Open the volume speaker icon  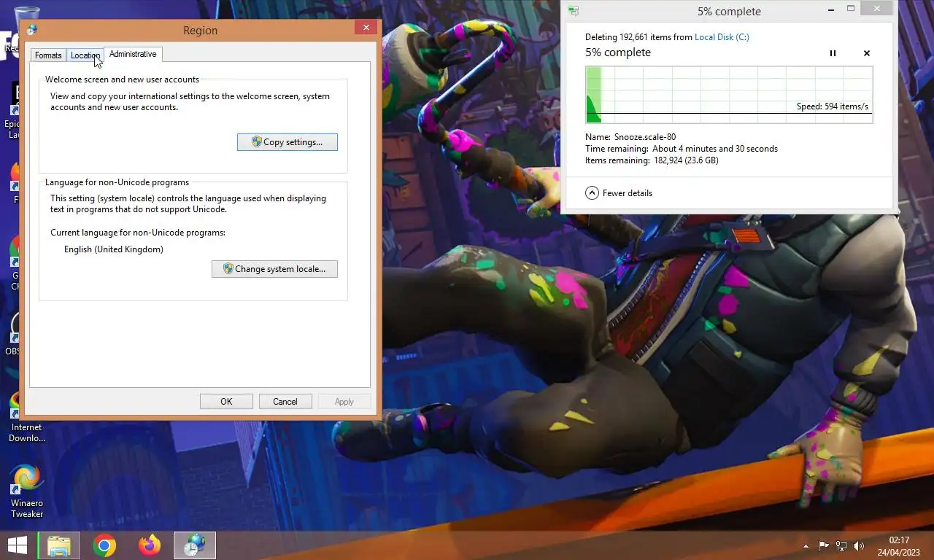(859, 545)
